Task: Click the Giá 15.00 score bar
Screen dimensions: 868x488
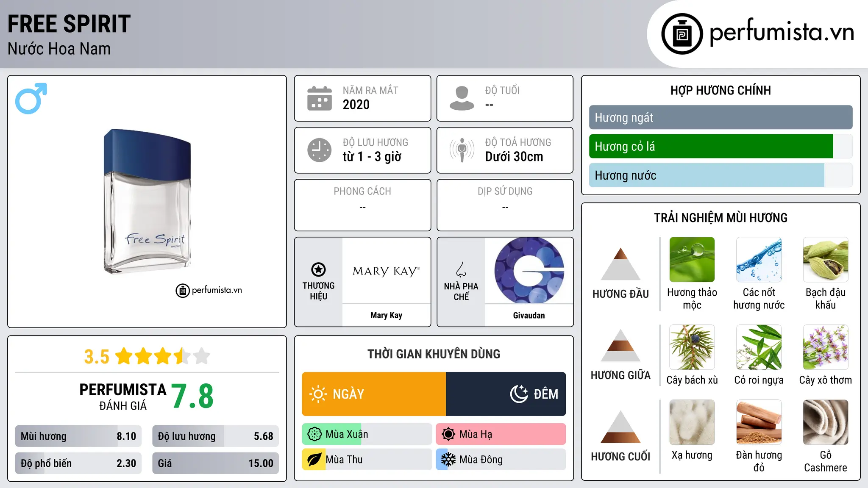Action: 216,463
